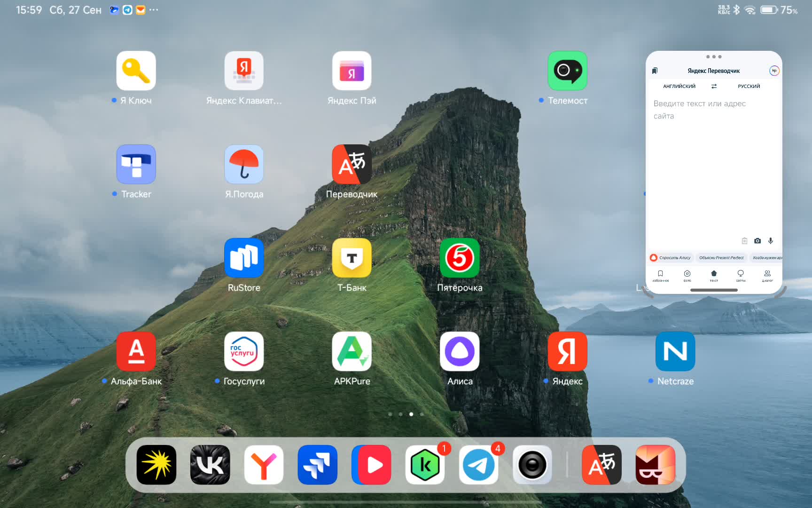Tap mail notification icon in status bar
812x508 pixels.
tap(141, 10)
